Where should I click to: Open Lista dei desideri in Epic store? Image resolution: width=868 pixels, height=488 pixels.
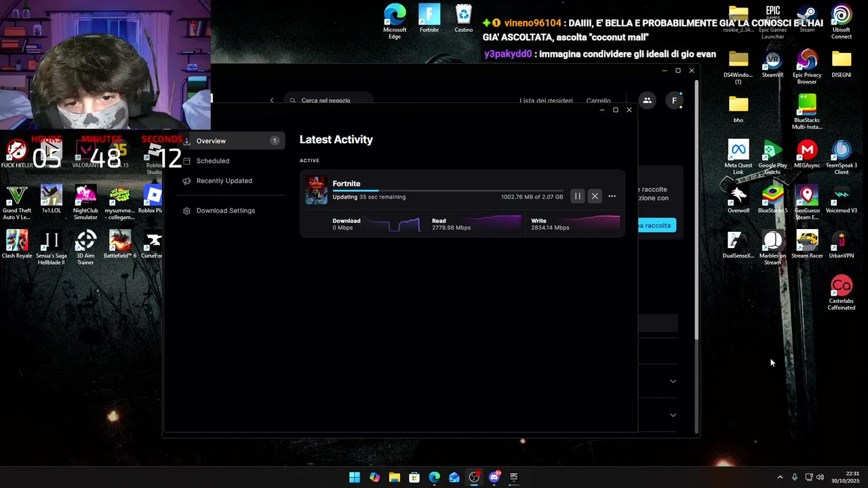click(546, 100)
